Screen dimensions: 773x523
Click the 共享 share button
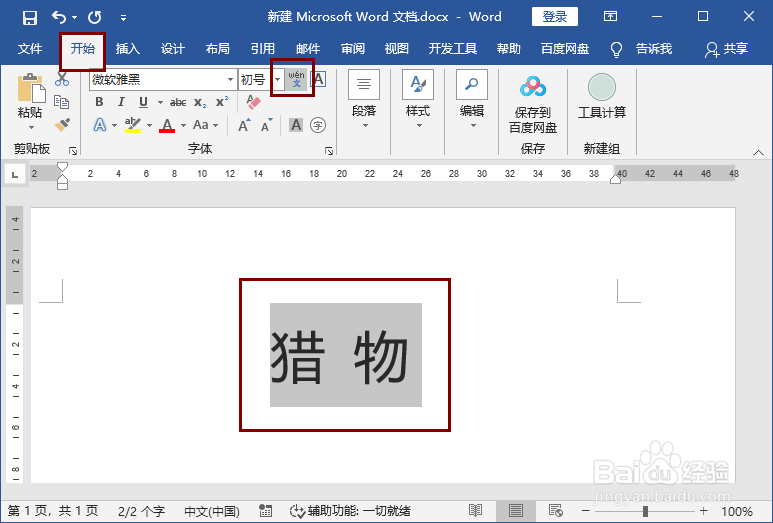point(727,49)
